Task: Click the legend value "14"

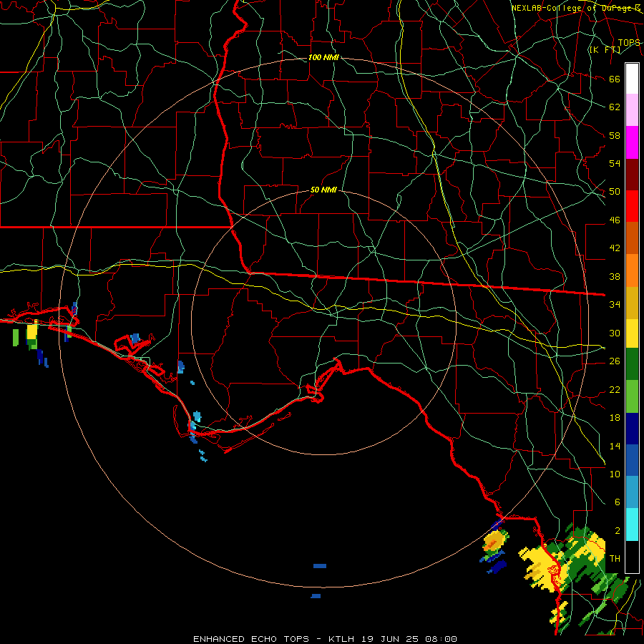Action: (x=615, y=446)
